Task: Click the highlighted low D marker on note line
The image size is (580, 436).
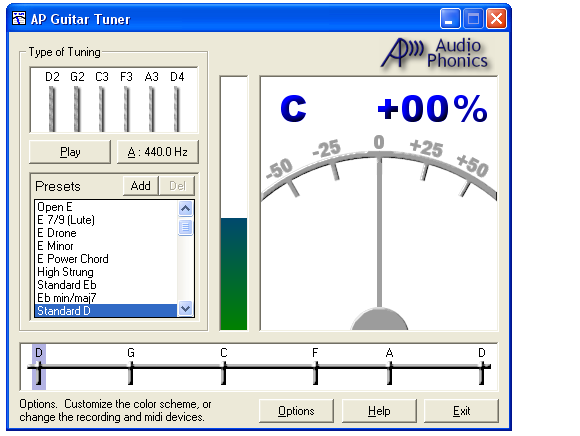Action: click(39, 367)
